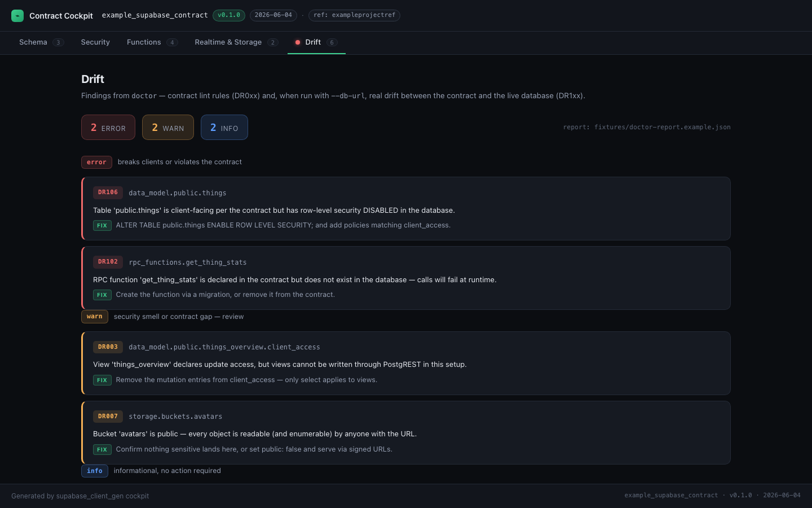Image resolution: width=812 pixels, height=508 pixels.
Task: Click the FIX badge under public.things finding
Action: [x=102, y=226]
